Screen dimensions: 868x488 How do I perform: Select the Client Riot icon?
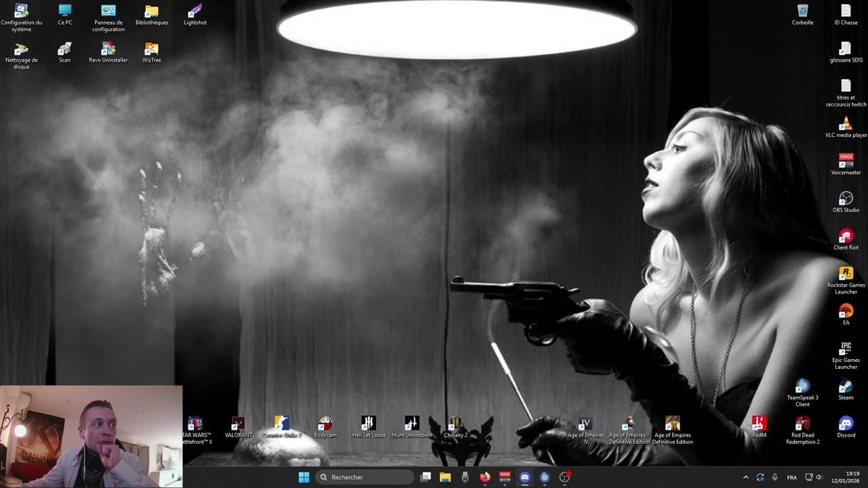[846, 240]
